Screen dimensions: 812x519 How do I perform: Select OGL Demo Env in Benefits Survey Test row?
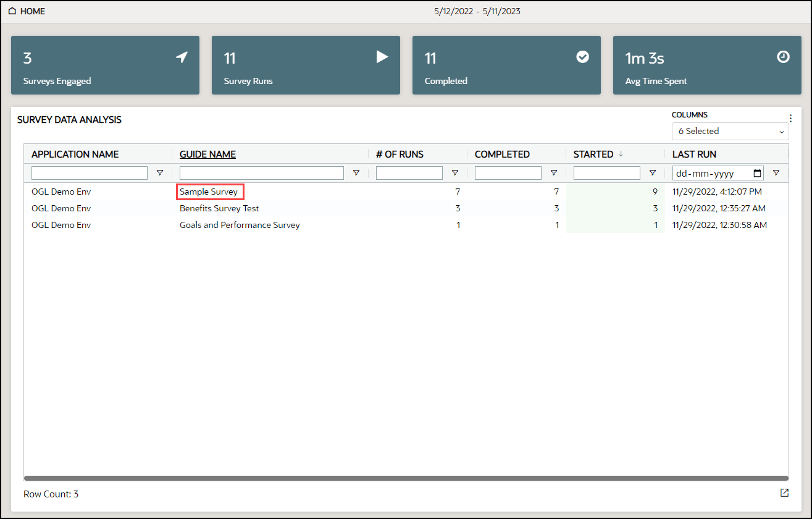pos(61,208)
